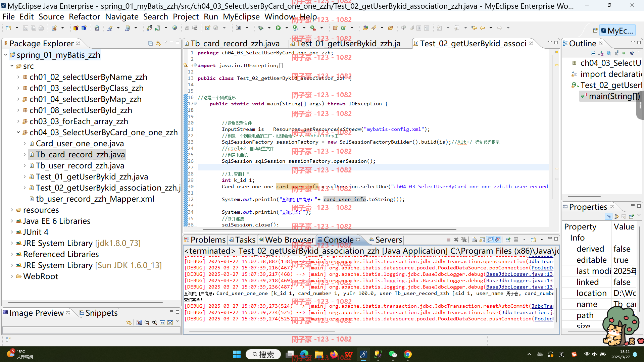Click Zoom In icon in Image Preview
This screenshot has width=644, height=362.
click(x=155, y=322)
